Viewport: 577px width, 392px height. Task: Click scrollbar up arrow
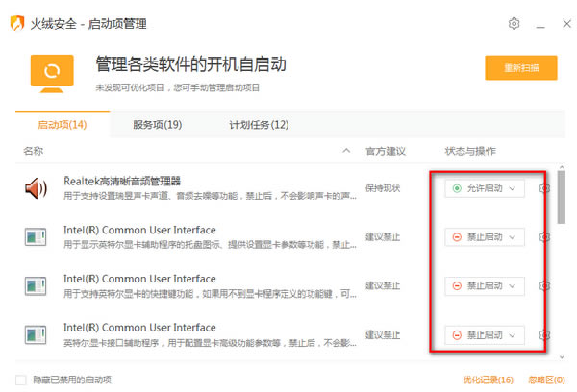click(562, 167)
